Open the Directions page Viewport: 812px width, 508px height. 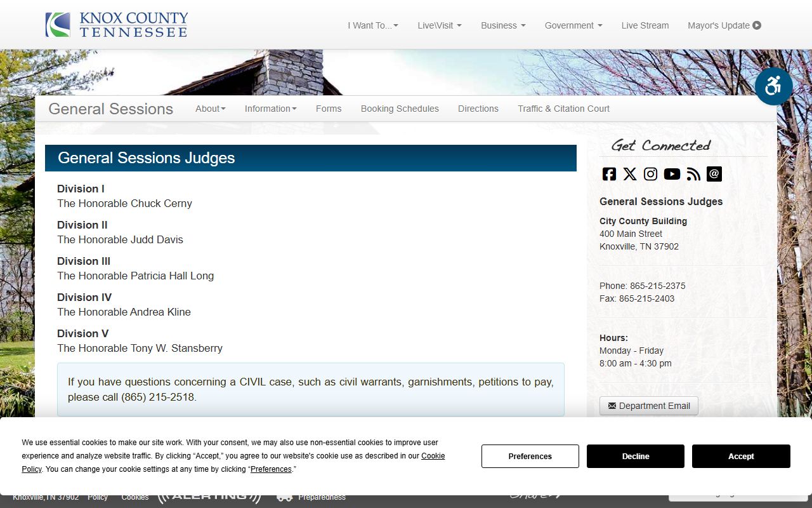(x=478, y=109)
